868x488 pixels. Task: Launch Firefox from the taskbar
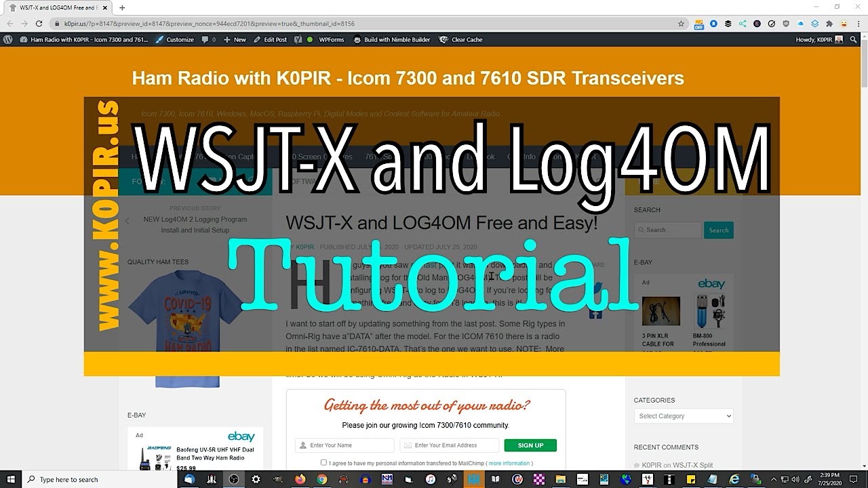click(x=300, y=479)
